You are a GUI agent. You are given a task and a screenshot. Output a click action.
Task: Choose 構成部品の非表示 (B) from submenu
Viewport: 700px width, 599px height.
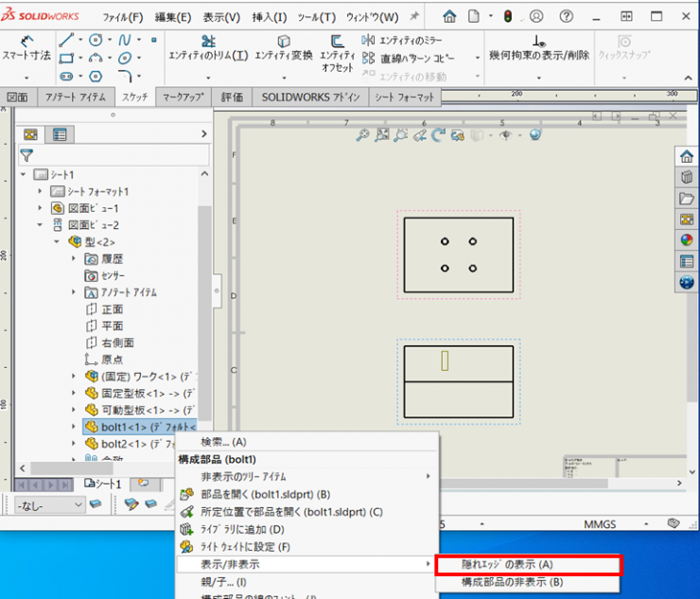(x=528, y=583)
